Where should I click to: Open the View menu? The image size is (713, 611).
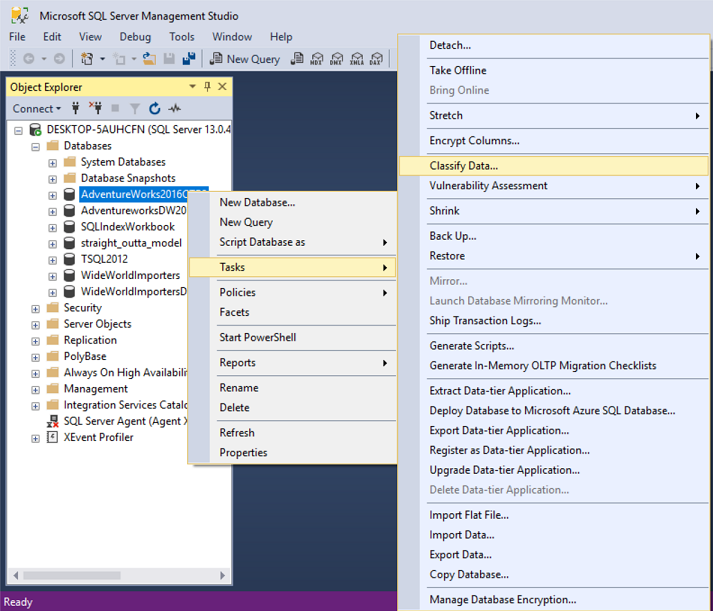(90, 37)
